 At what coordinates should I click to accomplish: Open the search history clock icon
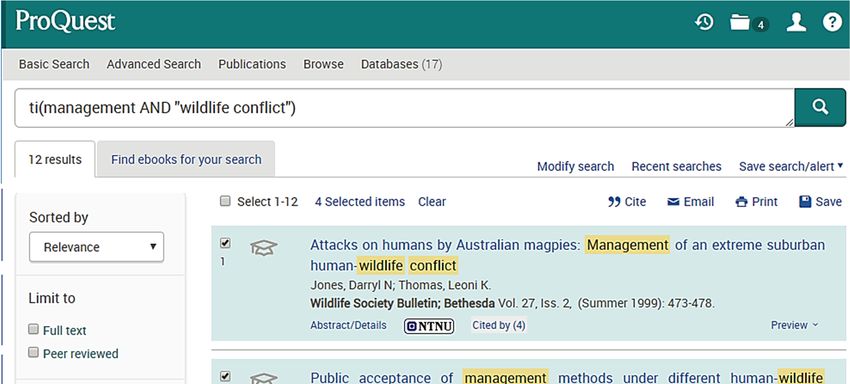[x=704, y=23]
